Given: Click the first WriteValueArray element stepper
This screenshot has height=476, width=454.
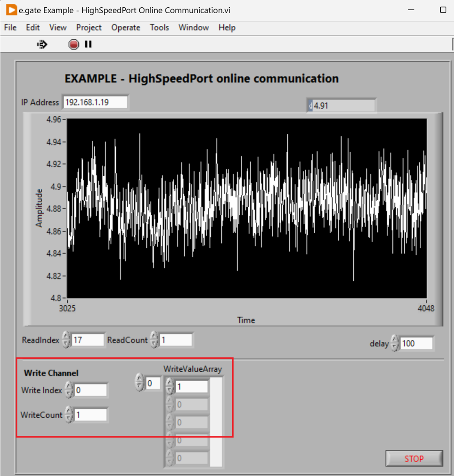Looking at the screenshot, I should click(x=170, y=386).
